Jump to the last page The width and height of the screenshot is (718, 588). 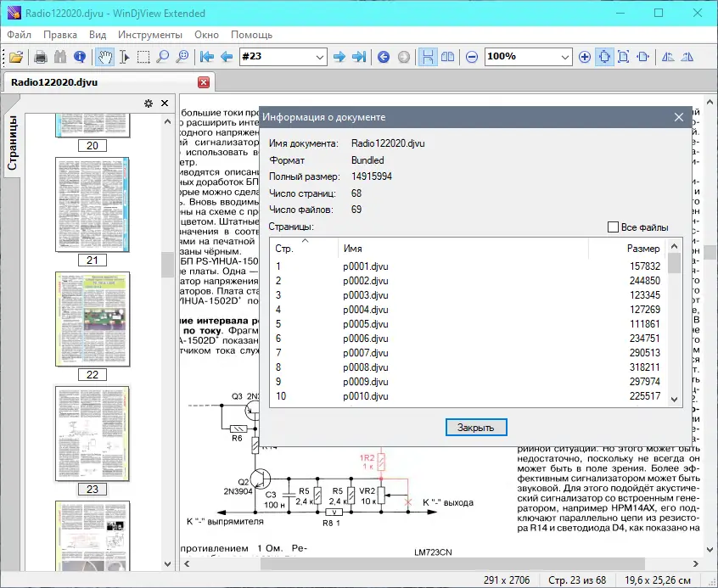359,57
